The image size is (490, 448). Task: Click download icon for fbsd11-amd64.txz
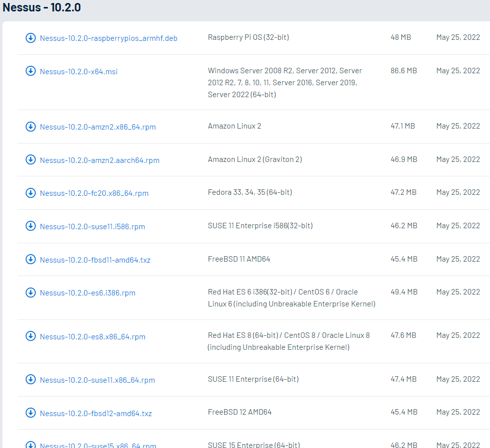[31, 259]
